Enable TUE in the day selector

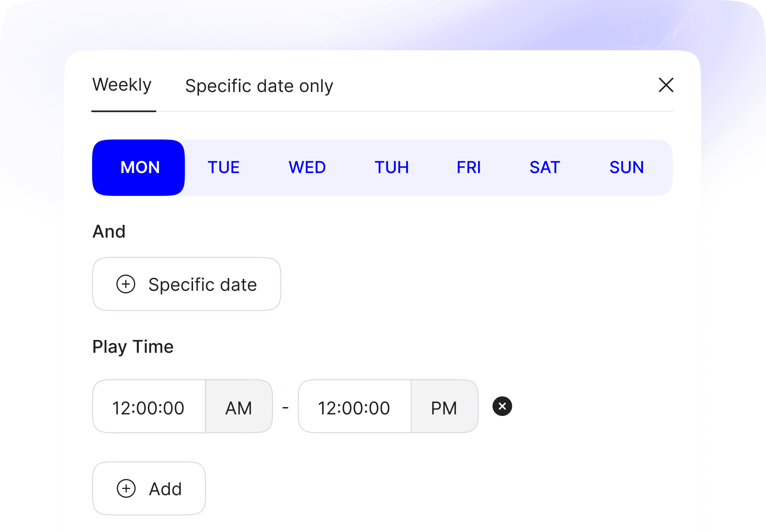[x=223, y=168]
